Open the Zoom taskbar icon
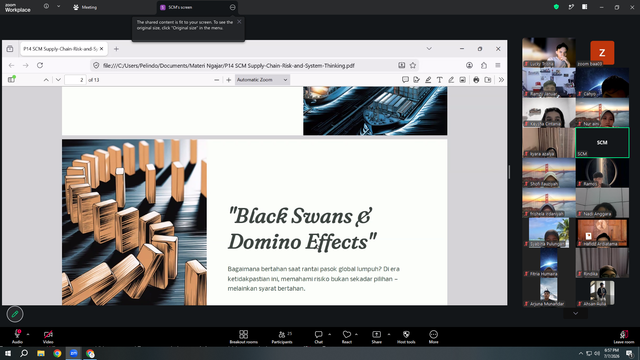The width and height of the screenshot is (640, 360). (x=74, y=353)
